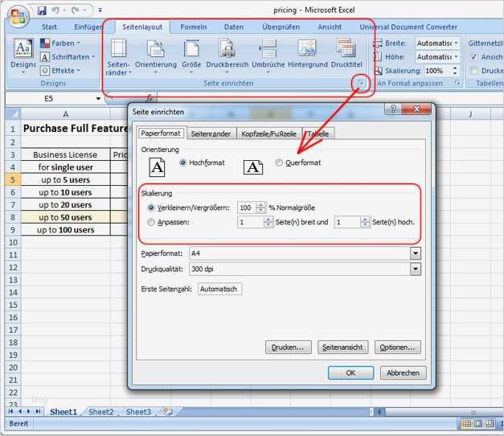Cancel dialog with Abbrechen
The height and width of the screenshot is (436, 504).
(x=403, y=373)
